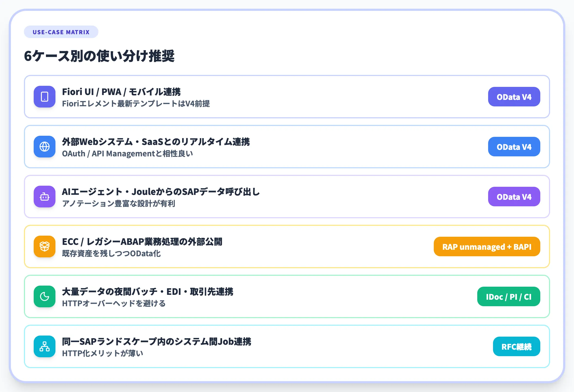The height and width of the screenshot is (392, 574).
Task: Click the orange box icon for ECC row
Action: [45, 246]
